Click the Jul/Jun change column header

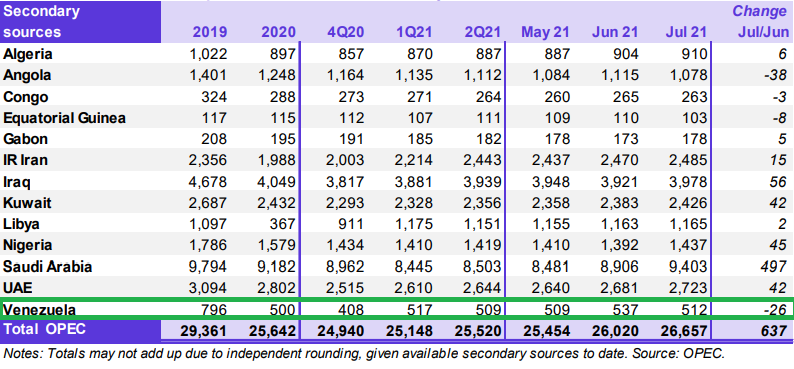click(761, 32)
